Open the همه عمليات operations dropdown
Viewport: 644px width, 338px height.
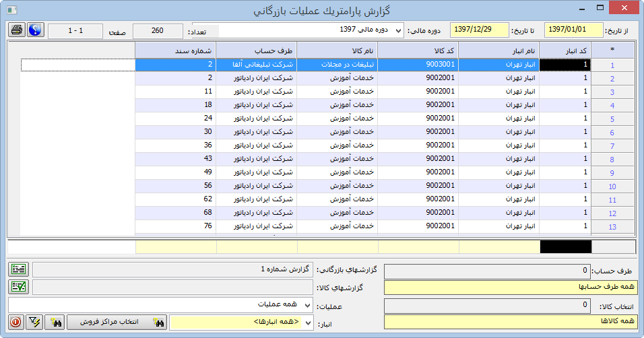click(x=308, y=305)
